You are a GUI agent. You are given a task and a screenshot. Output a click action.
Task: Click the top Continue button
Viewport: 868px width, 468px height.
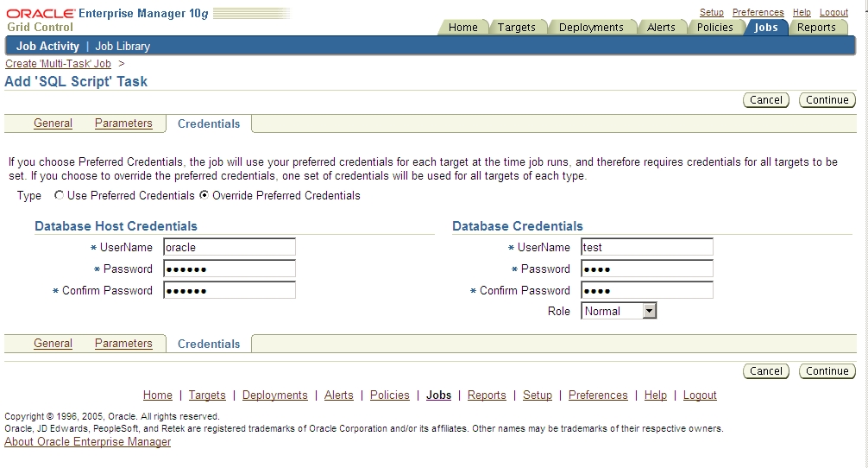point(827,99)
